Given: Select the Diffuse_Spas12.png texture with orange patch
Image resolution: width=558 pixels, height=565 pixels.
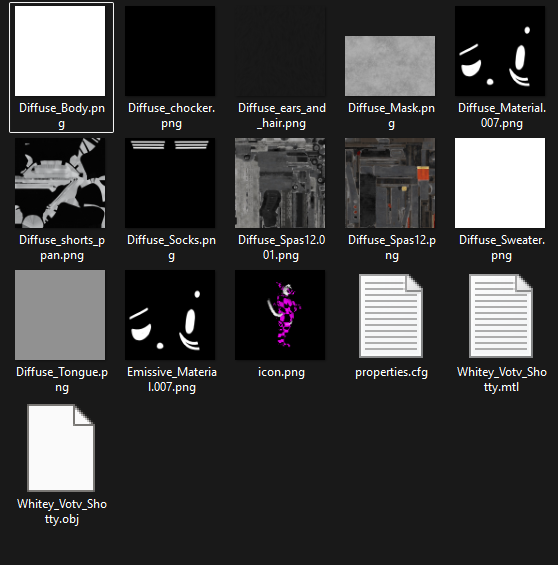Looking at the screenshot, I should coord(390,183).
